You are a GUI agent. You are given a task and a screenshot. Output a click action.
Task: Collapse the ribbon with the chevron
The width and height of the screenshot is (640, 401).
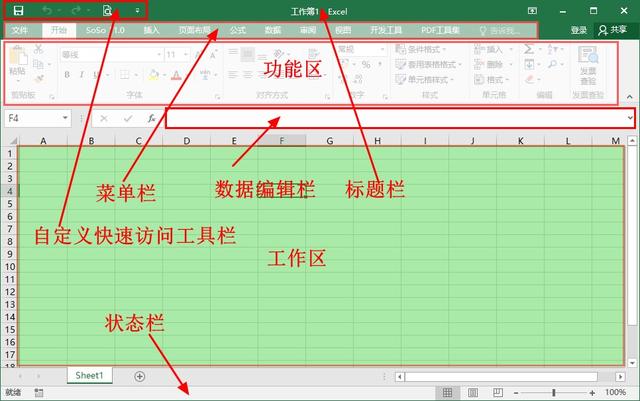click(x=629, y=97)
